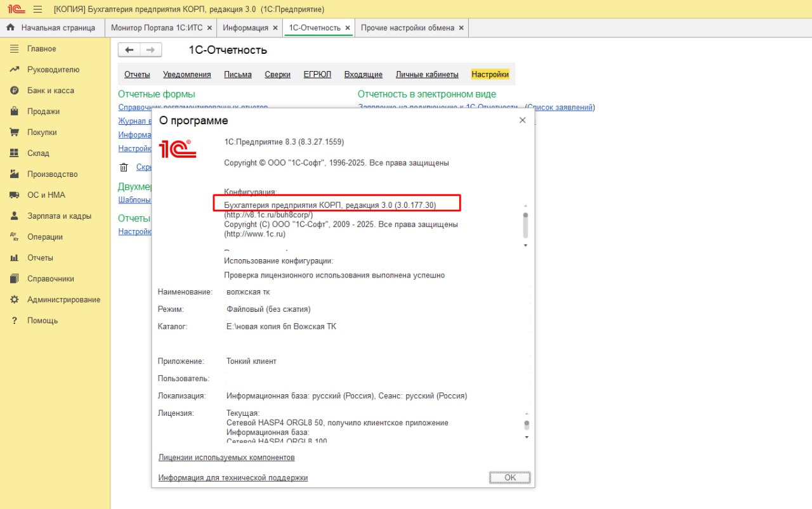Open Склад grid icon in sidebar
812x509 pixels.
point(14,153)
